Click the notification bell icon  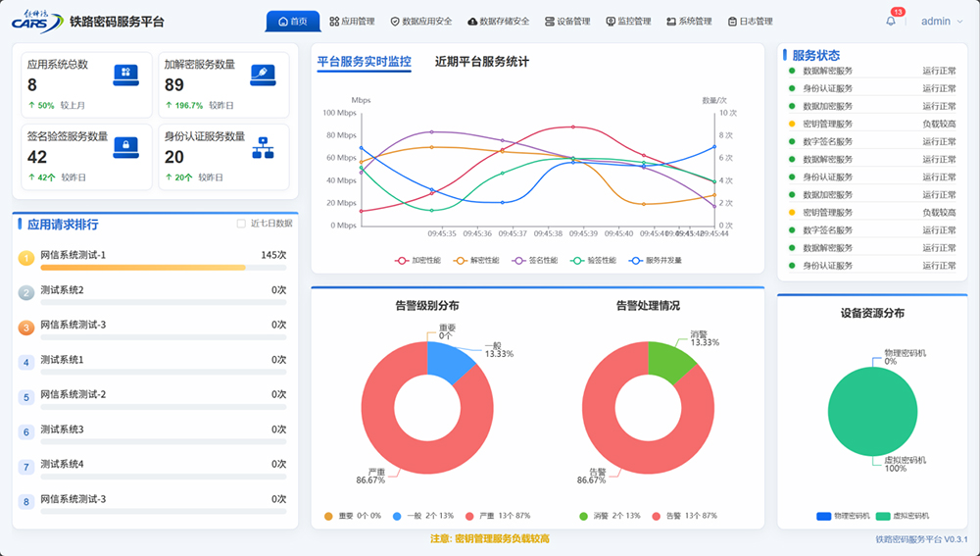(x=891, y=22)
